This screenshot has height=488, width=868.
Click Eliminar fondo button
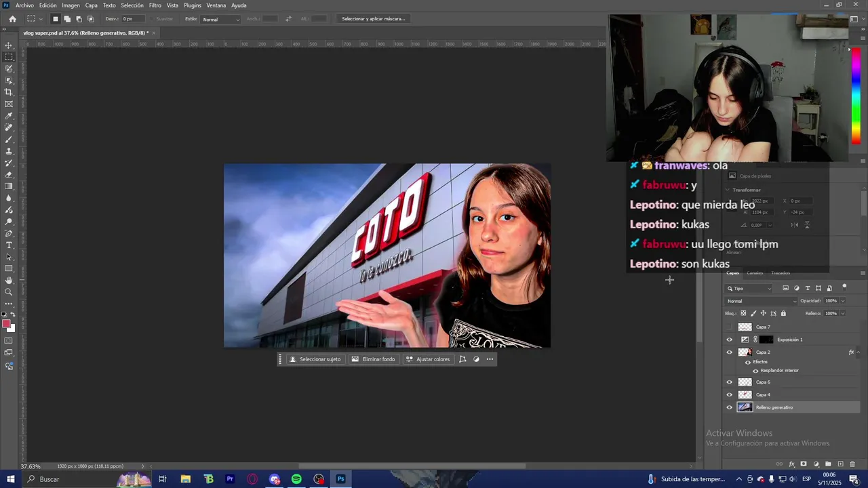click(x=373, y=359)
